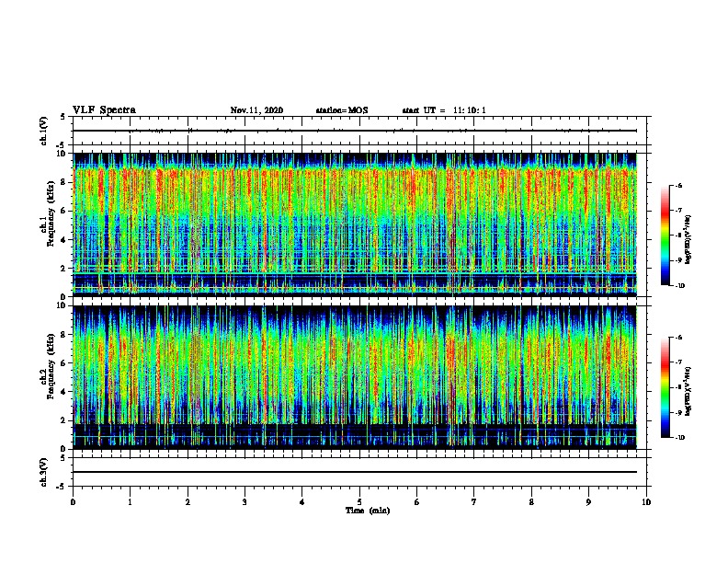Click time axis tick label "0"

[x=73, y=502]
